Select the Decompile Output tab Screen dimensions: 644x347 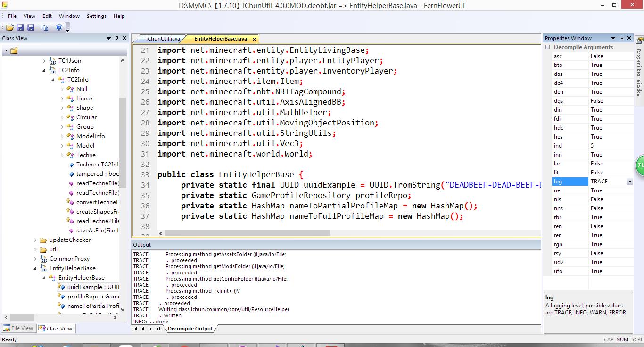(190, 329)
